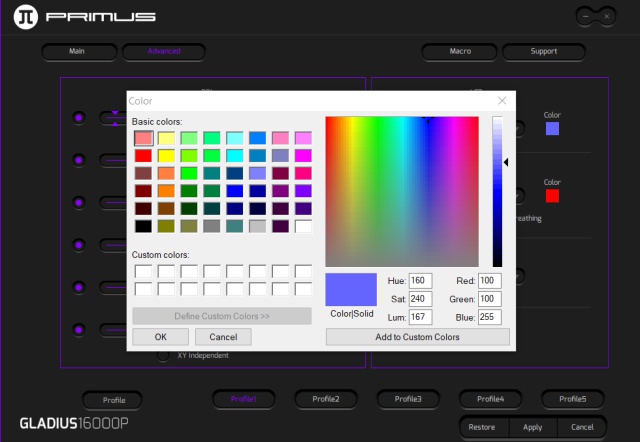The width and height of the screenshot is (640, 442).
Task: Minimize the Primus window
Action: tap(586, 16)
